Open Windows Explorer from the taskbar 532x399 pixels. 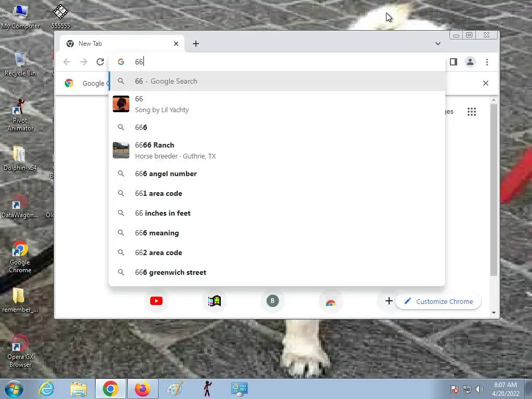click(78, 389)
